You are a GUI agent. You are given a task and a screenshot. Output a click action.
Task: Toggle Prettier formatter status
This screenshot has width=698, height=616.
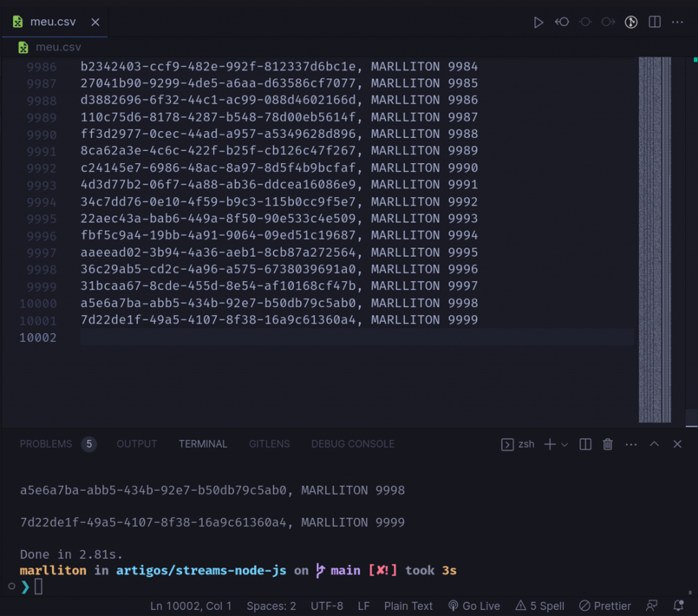(x=605, y=606)
